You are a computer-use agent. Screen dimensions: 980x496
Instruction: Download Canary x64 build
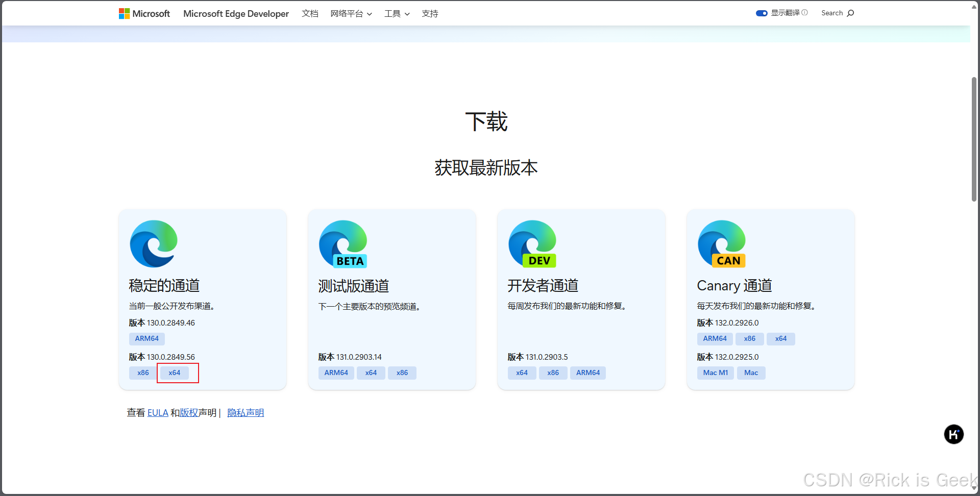point(781,339)
